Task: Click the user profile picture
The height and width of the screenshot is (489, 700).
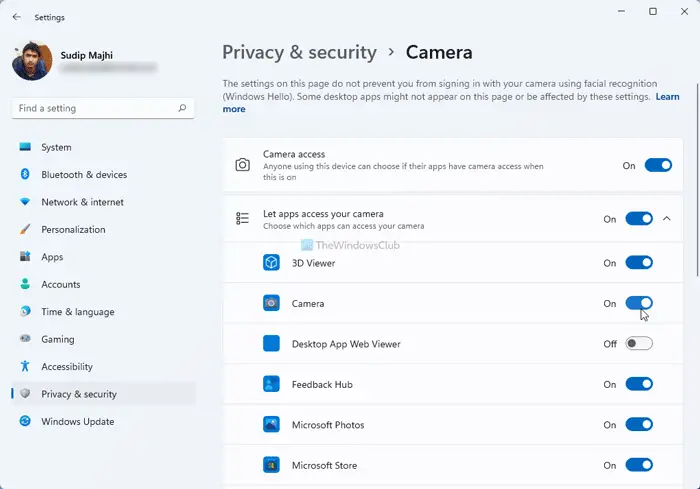Action: click(32, 61)
